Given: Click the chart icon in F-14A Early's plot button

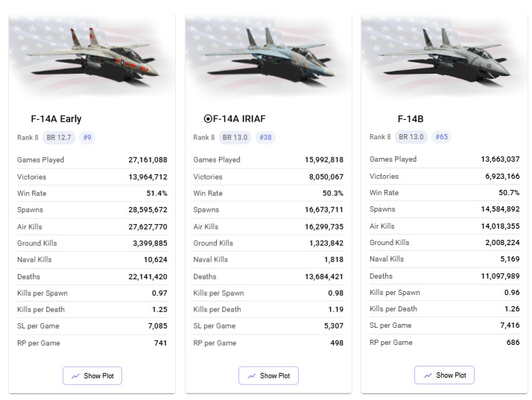Looking at the screenshot, I should [76, 376].
